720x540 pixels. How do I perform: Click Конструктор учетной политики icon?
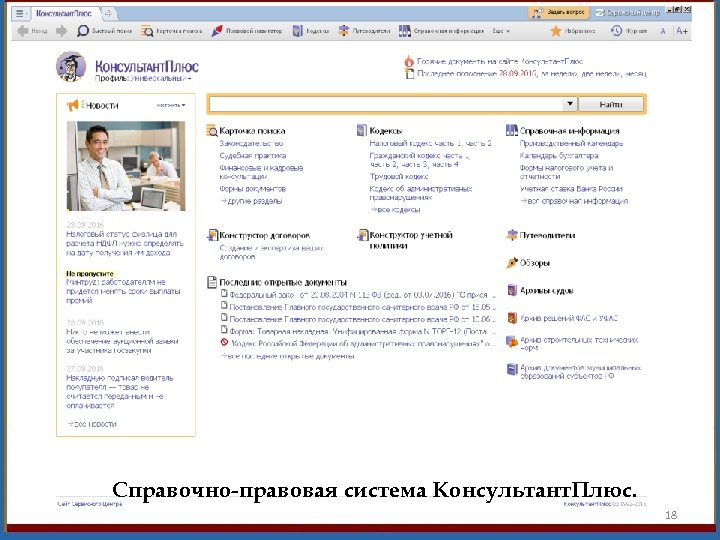click(x=362, y=235)
